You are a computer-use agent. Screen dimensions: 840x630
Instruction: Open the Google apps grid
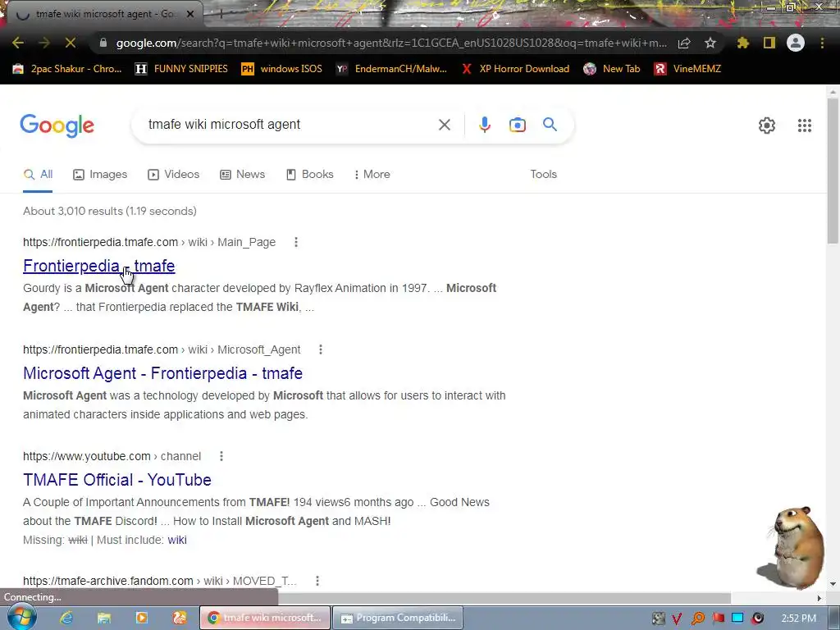pos(804,126)
